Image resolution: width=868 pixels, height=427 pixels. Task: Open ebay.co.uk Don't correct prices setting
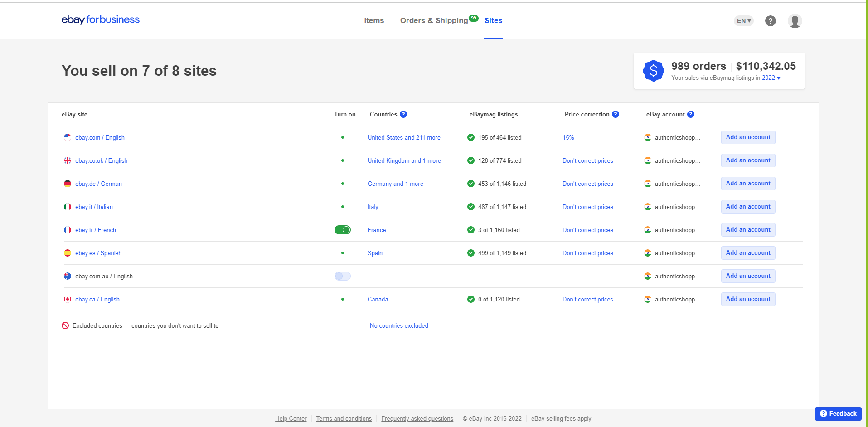(x=588, y=160)
